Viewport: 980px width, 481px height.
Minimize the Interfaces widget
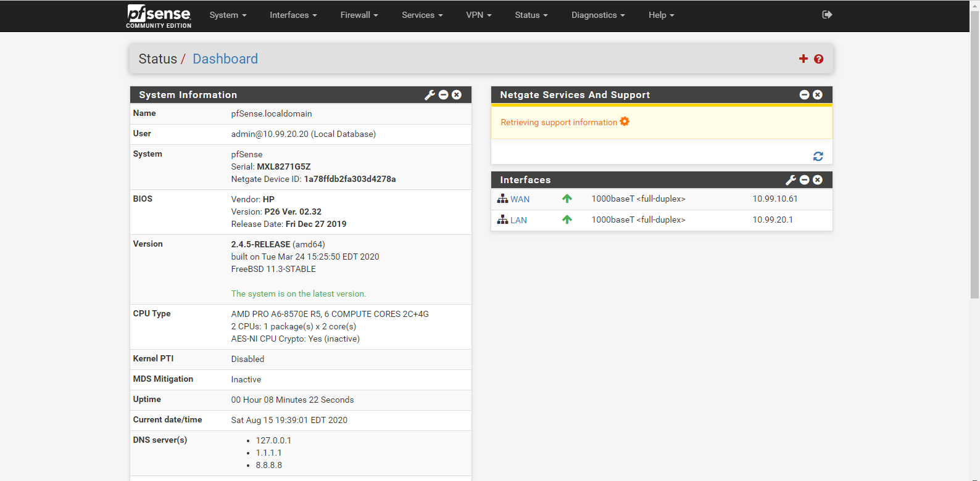coord(804,180)
